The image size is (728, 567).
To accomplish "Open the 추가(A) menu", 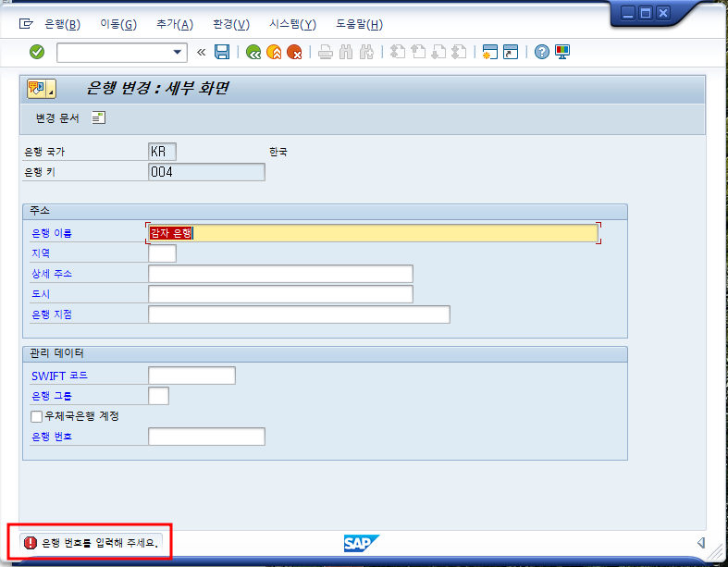I will tap(175, 24).
